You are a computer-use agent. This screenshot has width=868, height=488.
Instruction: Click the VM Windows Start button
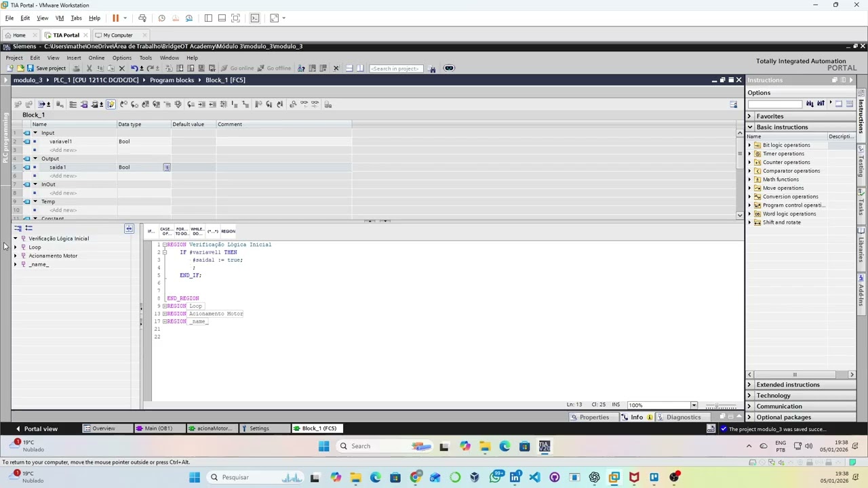[323, 446]
